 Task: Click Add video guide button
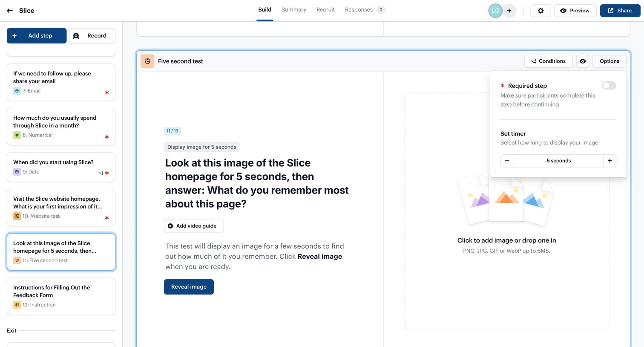click(194, 226)
